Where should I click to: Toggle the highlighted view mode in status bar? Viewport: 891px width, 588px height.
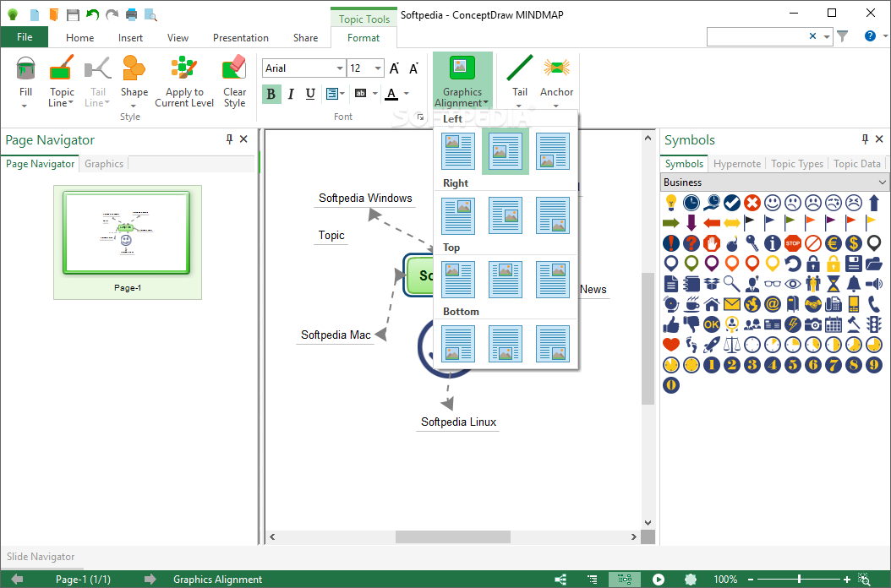click(625, 580)
